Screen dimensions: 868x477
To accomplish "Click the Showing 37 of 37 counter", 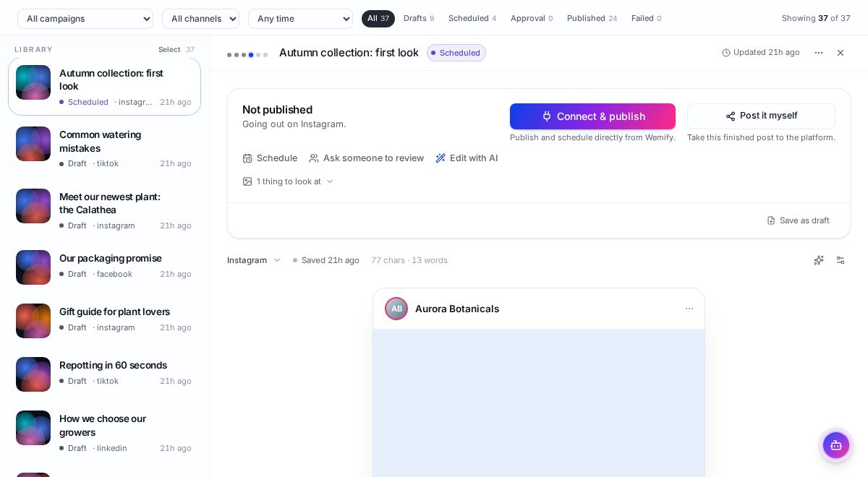I will (x=816, y=19).
